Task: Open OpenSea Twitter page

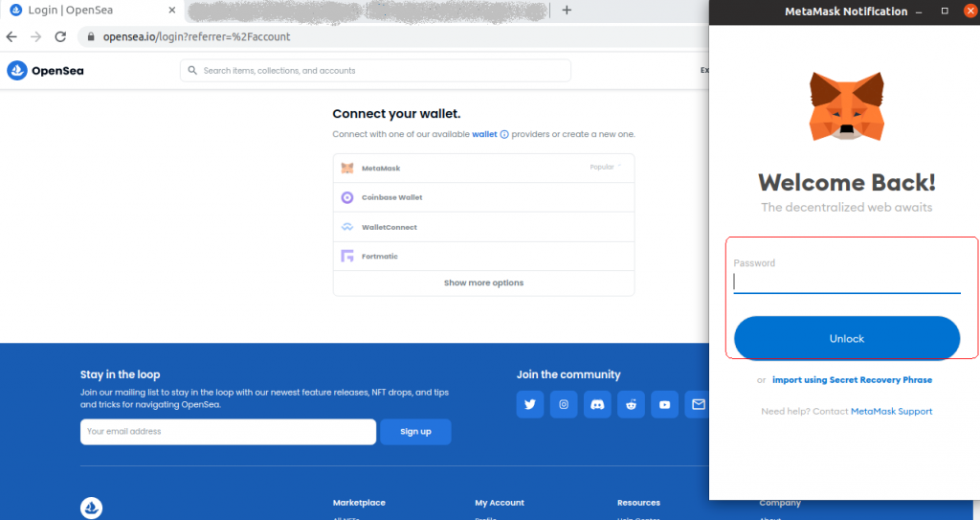Action: pos(530,404)
